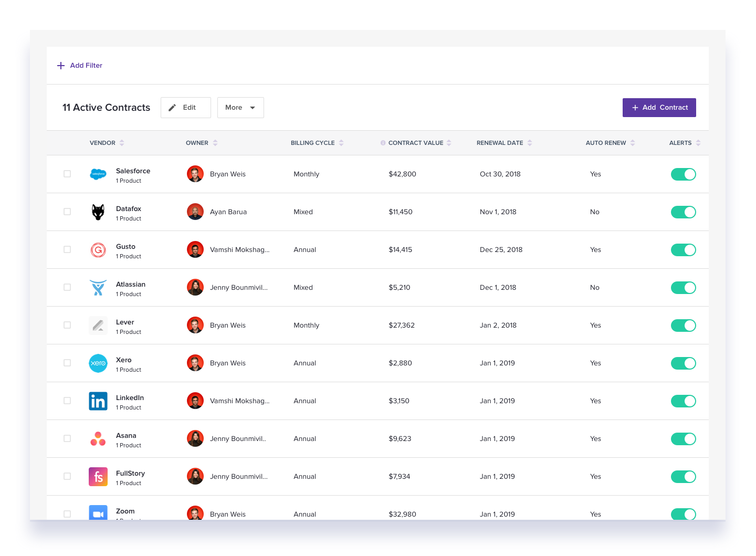Select the Gusto row checkbox
The image size is (756, 556).
point(67,249)
